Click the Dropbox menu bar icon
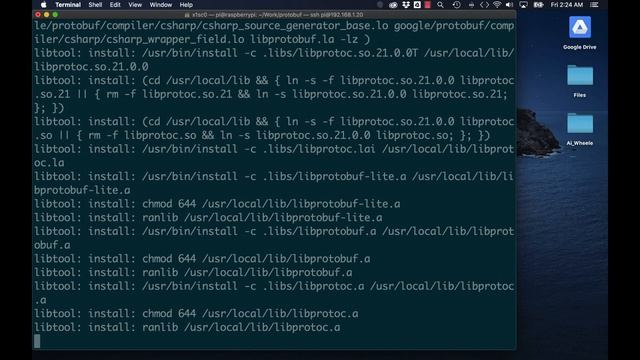 [x=406, y=5]
